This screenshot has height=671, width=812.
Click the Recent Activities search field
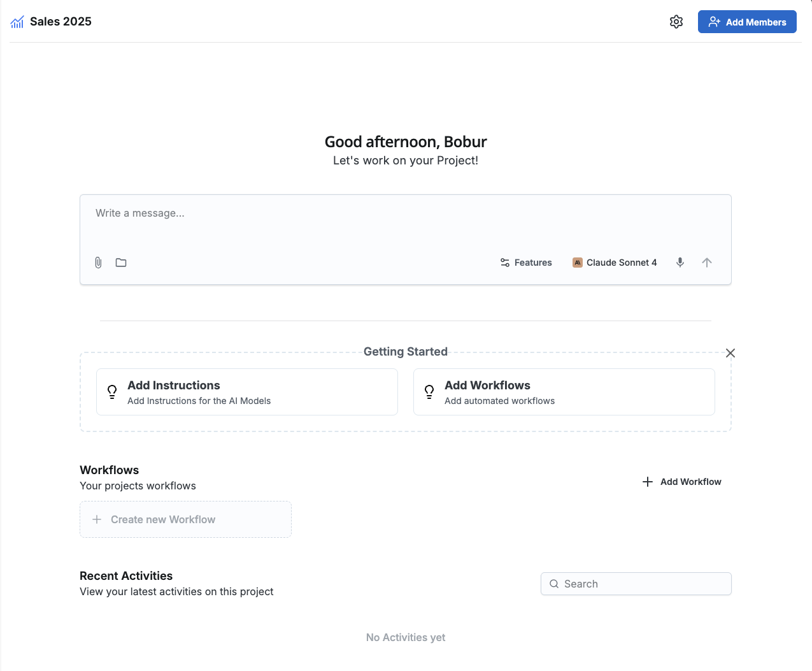[643, 584]
